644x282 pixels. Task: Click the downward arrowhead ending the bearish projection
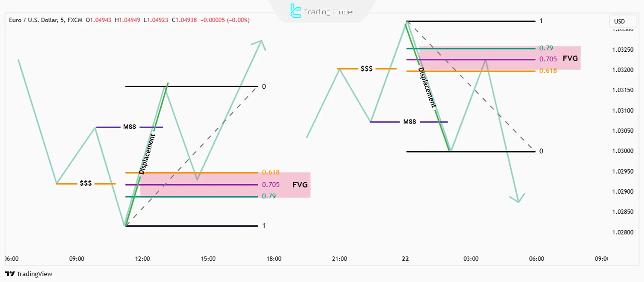518,200
